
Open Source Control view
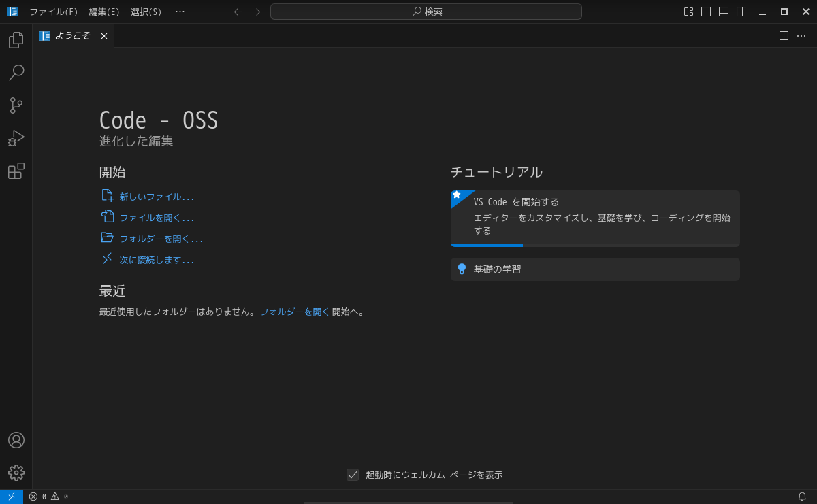click(16, 105)
